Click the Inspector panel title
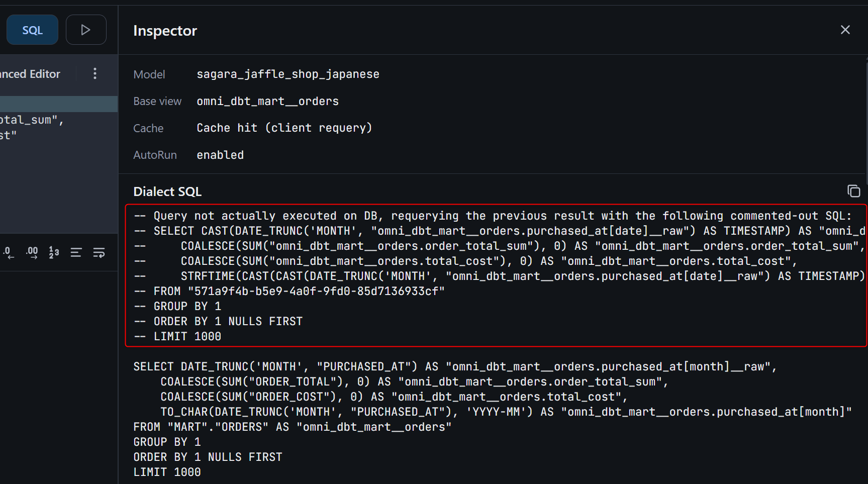 point(165,31)
